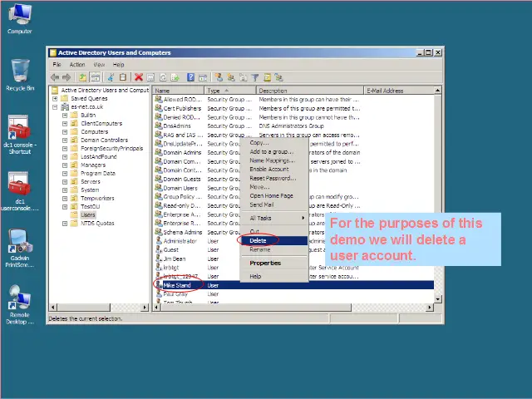The width and height of the screenshot is (532, 399).
Task: Click the blue Help toolbar icon
Action: (x=191, y=77)
